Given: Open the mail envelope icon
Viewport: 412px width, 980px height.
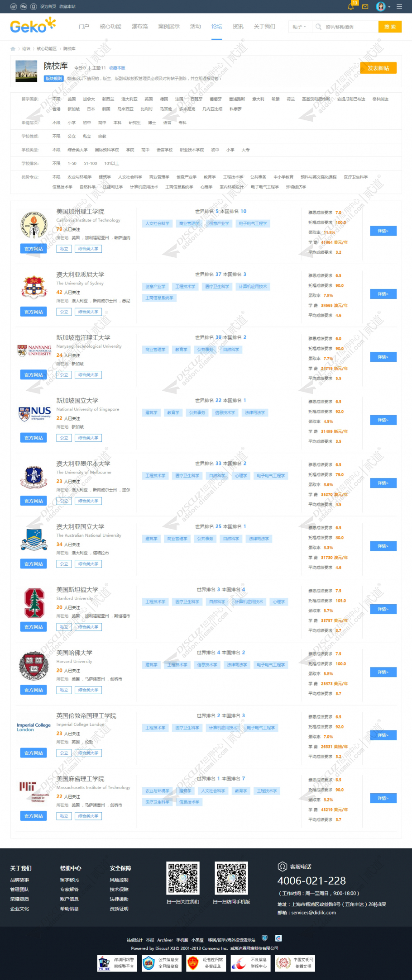Looking at the screenshot, I should (x=365, y=6).
